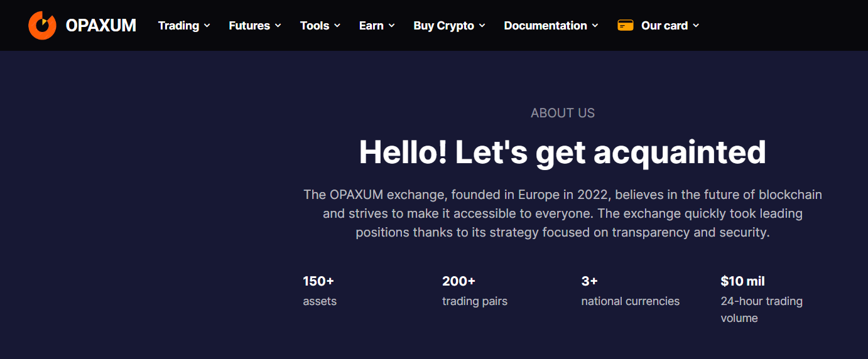Expand the Buy Crypto dropdown chevron
Viewport: 868px width, 359px height.
coord(482,26)
